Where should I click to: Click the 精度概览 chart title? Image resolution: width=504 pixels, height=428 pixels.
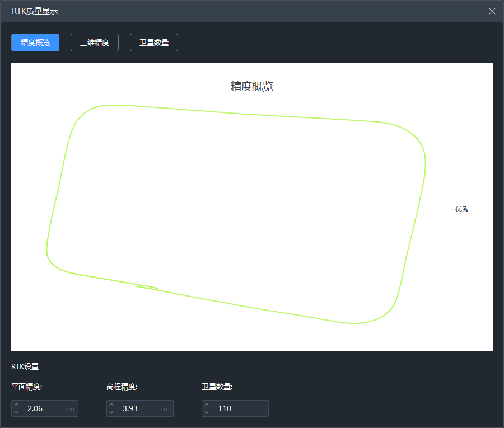[x=252, y=86]
